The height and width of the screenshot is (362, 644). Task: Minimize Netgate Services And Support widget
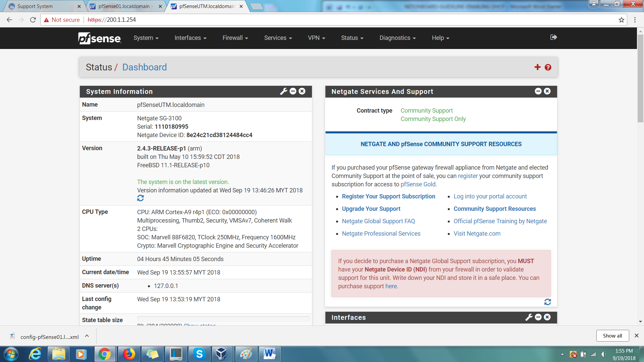click(x=538, y=91)
